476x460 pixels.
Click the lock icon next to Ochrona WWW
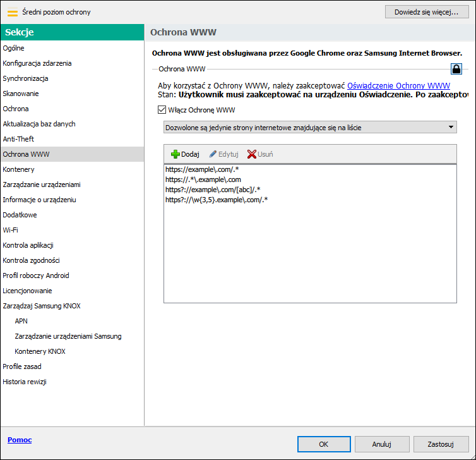(455, 68)
